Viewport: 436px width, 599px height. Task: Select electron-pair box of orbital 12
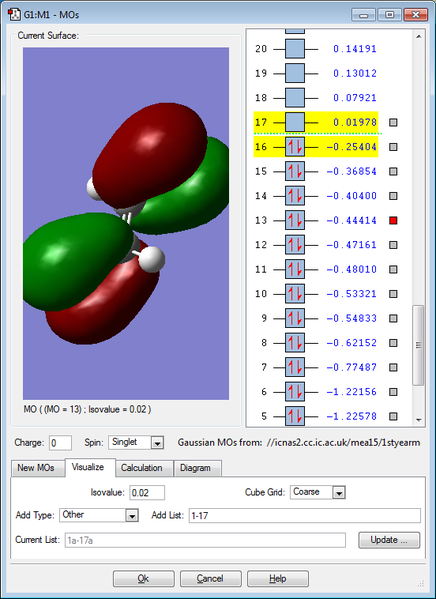[x=295, y=244]
